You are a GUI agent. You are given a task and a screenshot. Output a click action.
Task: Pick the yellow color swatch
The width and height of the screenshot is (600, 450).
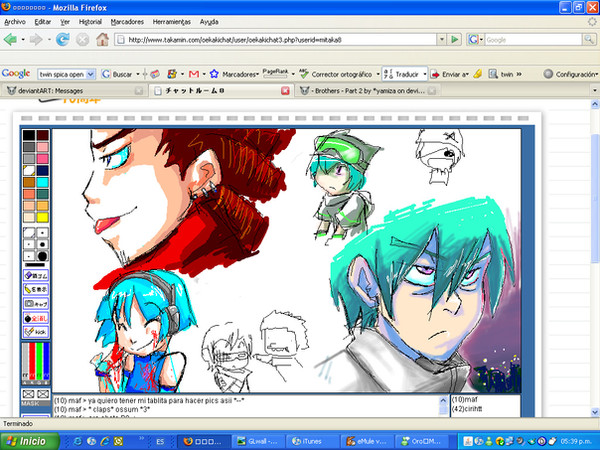[x=42, y=217]
